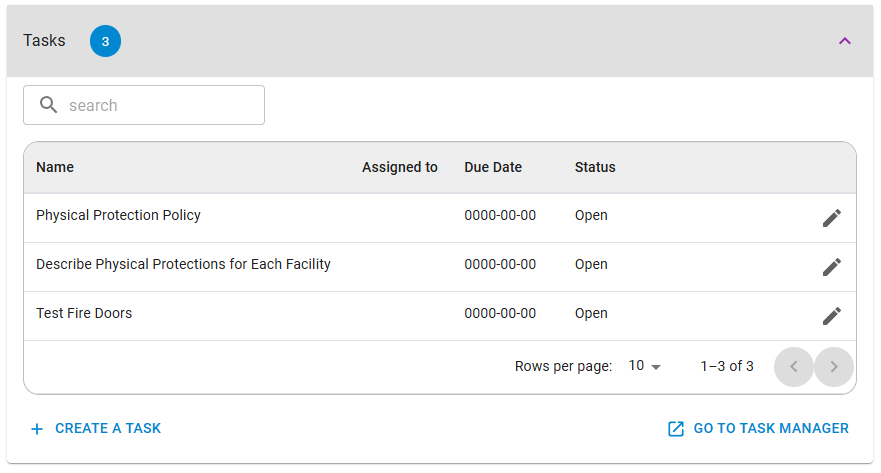Select the Physical Protection Policy row
Image resolution: width=881 pixels, height=473 pixels.
pos(440,218)
